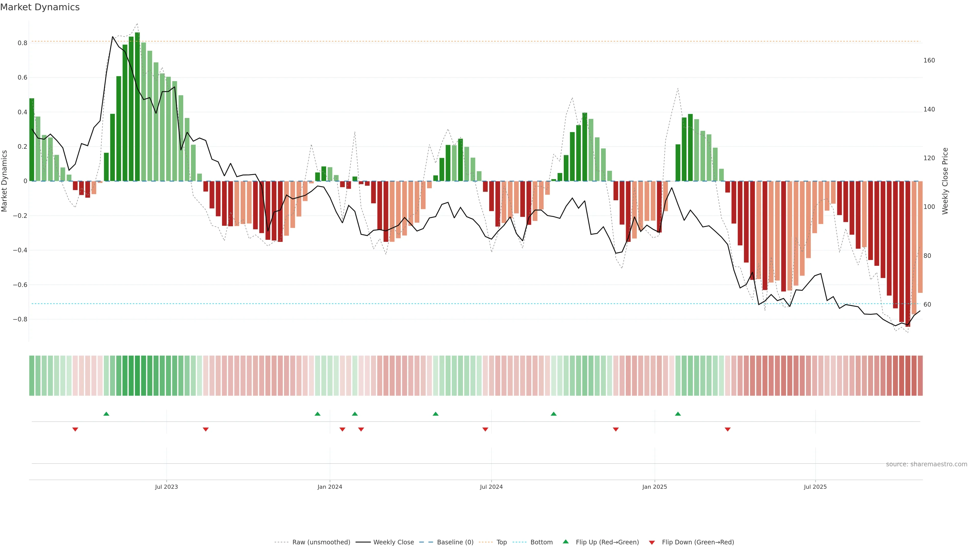The image size is (980, 551).
Task: Click red flip-down marker just before Jul 2024
Action: tap(485, 429)
